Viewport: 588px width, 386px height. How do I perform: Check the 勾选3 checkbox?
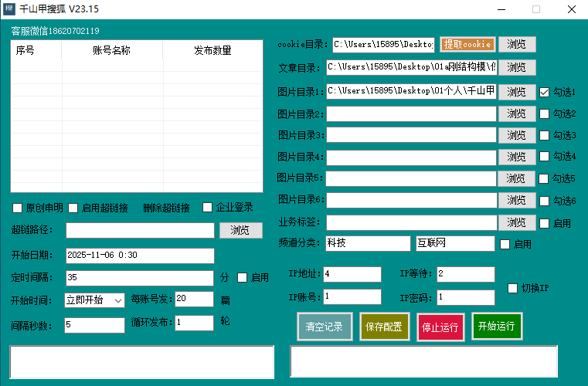coord(544,135)
